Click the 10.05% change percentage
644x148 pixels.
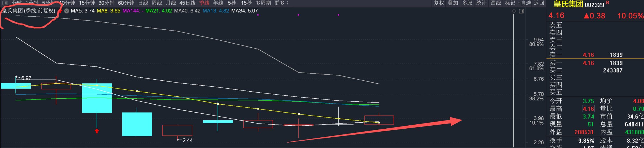[630, 16]
